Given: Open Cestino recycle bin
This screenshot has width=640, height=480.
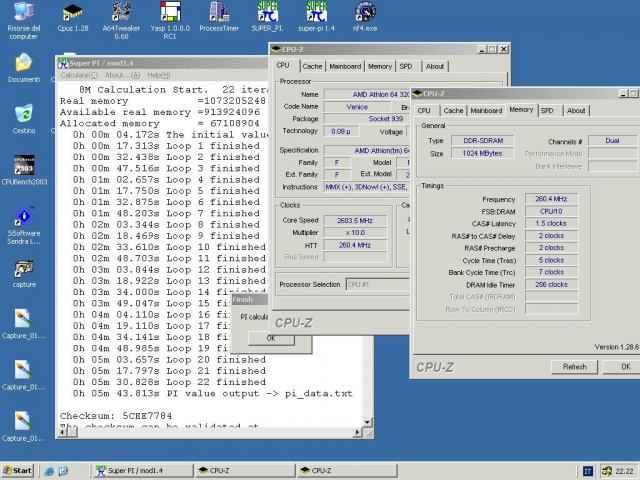Looking at the screenshot, I should coord(24,119).
